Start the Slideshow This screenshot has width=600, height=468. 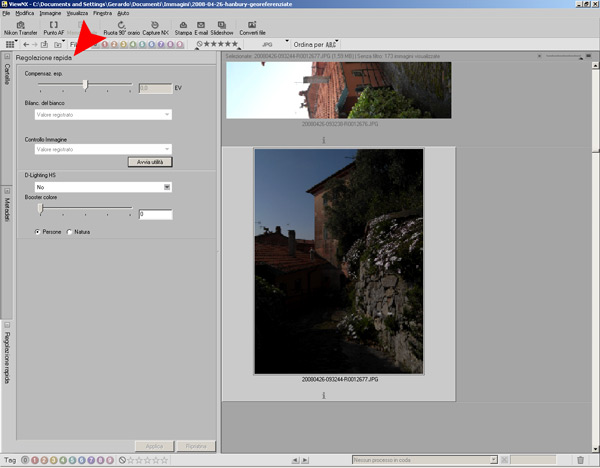click(222, 28)
